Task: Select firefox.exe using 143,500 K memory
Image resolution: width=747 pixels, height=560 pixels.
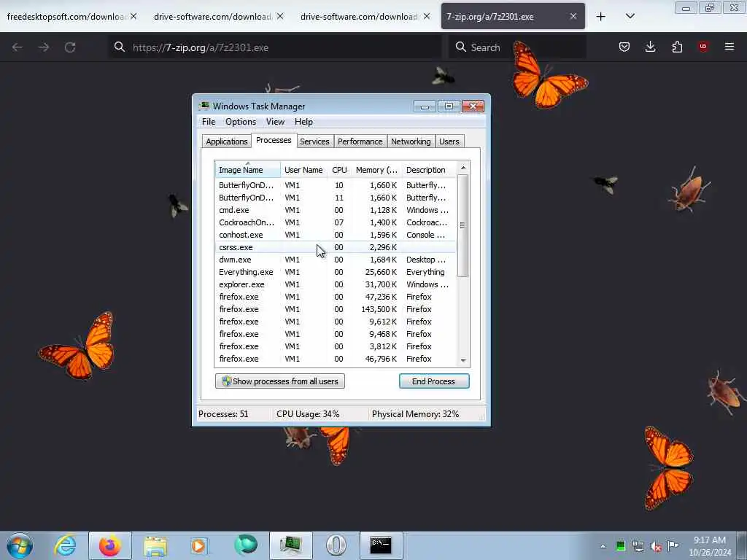Action: tap(335, 309)
